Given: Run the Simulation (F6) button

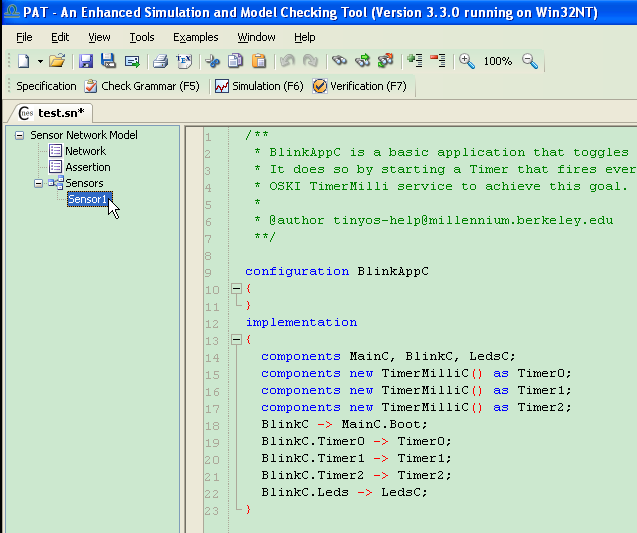Looking at the screenshot, I should 258,86.
